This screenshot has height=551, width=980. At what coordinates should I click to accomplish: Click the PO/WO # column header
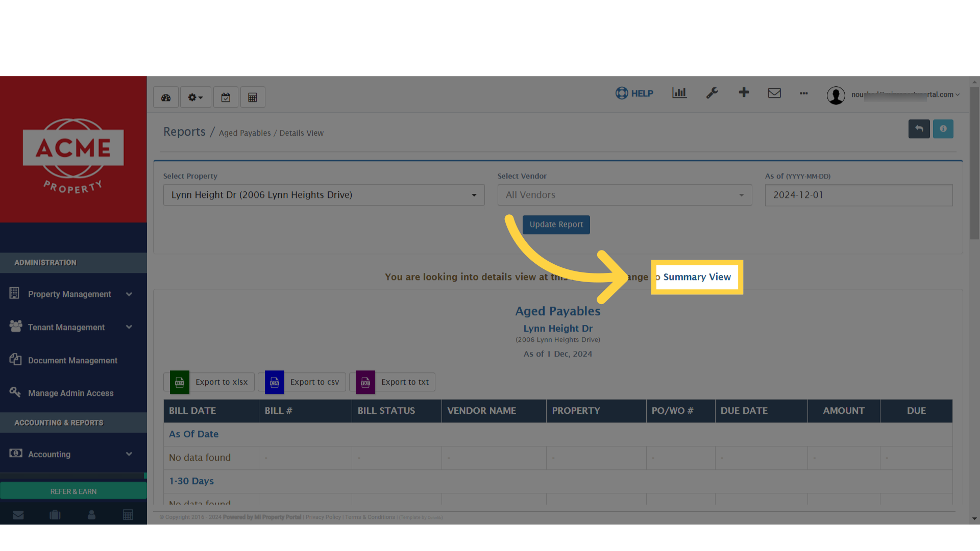[680, 411]
